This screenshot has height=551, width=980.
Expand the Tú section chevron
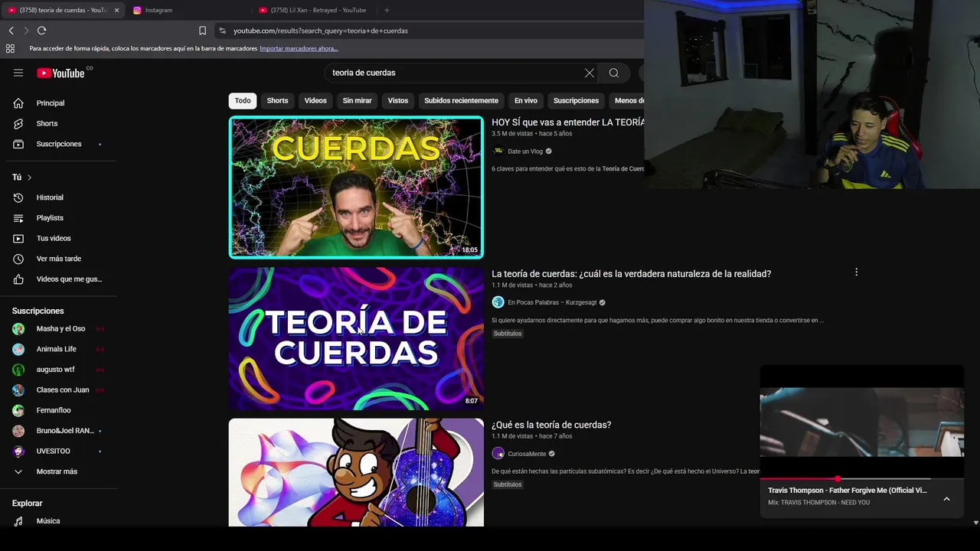tap(29, 178)
